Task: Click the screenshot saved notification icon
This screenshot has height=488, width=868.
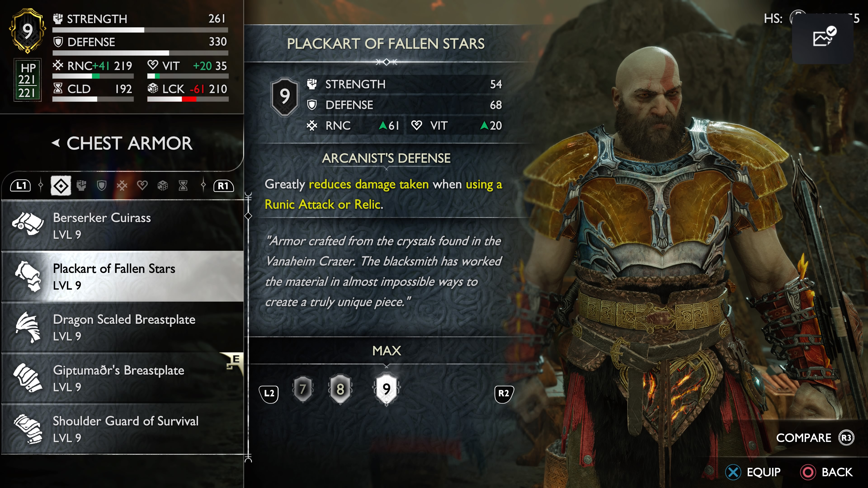Action: pos(823,37)
